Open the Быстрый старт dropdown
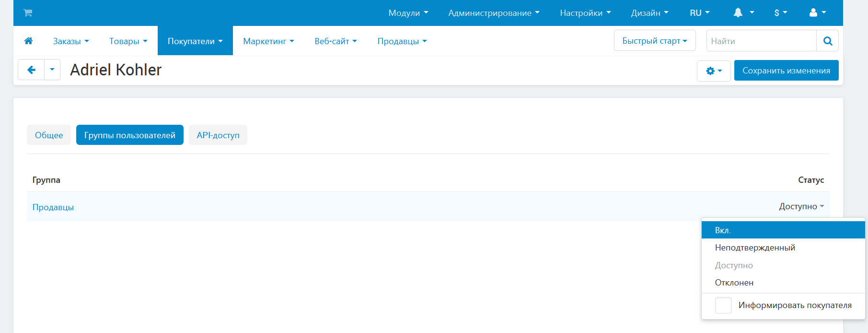The image size is (868, 333). (654, 41)
